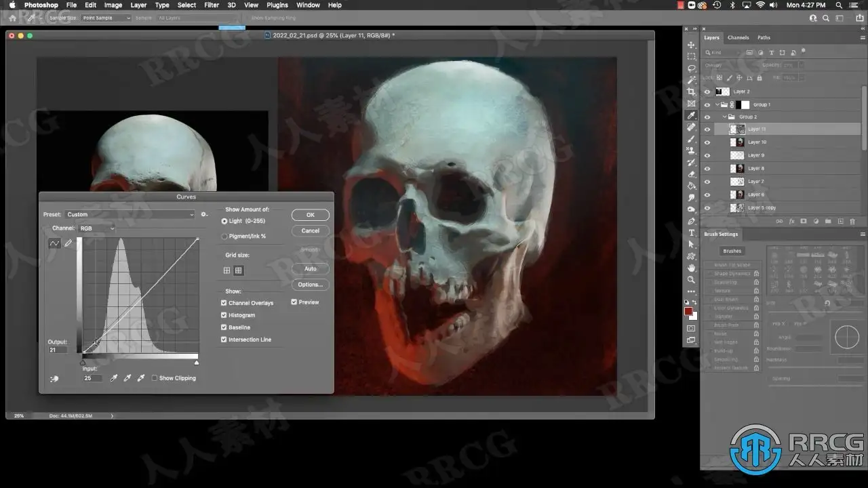Viewport: 868px width, 488px height.
Task: Click the Auto button in Curves
Action: 311,269
